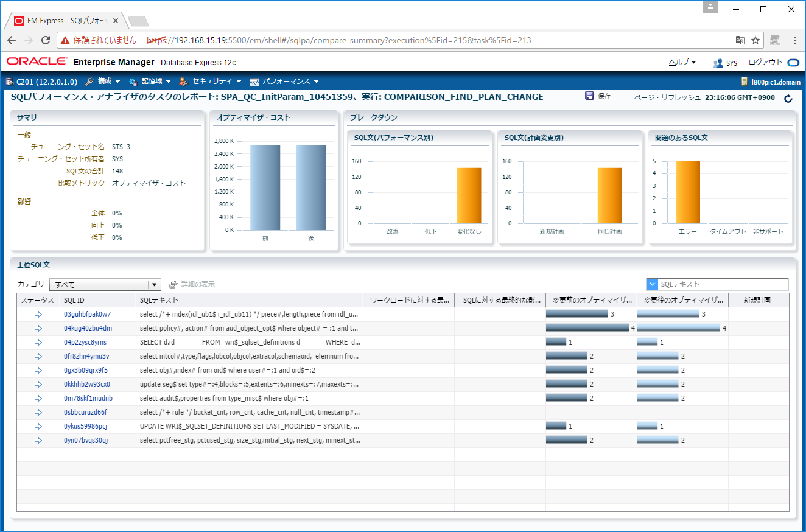The height and width of the screenshot is (532, 806).
Task: Click the 後 optimizer cost bar
Action: click(x=311, y=187)
